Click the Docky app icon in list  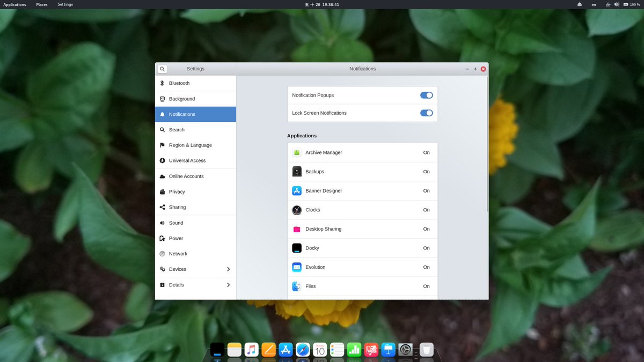(297, 248)
